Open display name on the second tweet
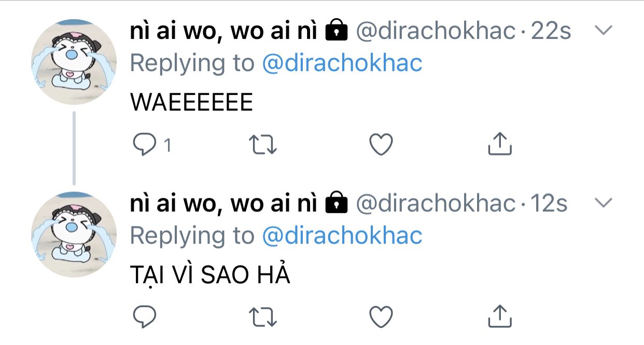This screenshot has height=345, width=644. click(x=223, y=203)
